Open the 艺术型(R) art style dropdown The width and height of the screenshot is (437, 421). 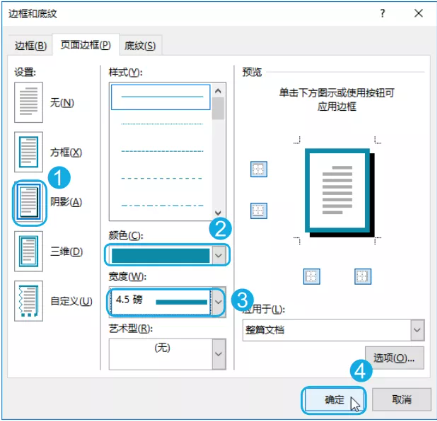pyautogui.click(x=219, y=354)
